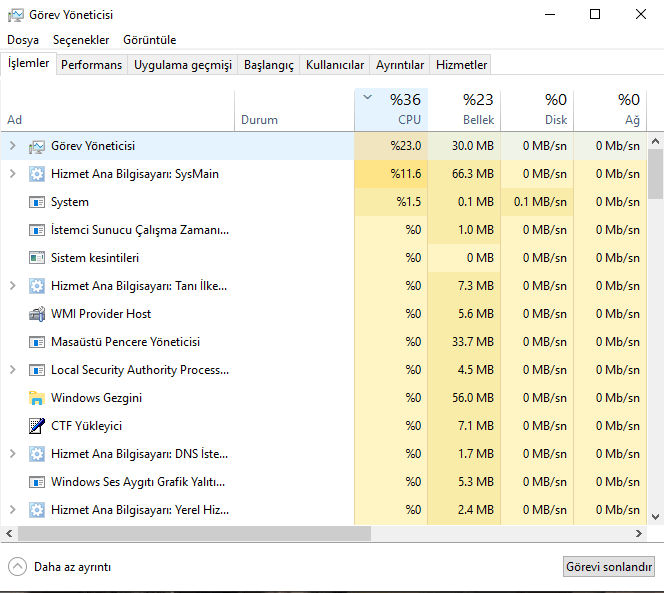Click the %23.0 CPU value
664x593 pixels.
click(x=406, y=146)
